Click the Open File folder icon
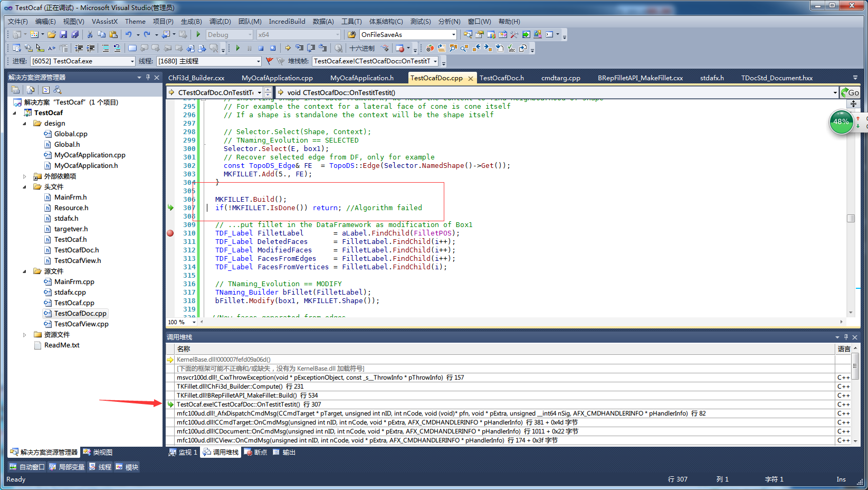Image resolution: width=868 pixels, height=490 pixels. click(52, 35)
